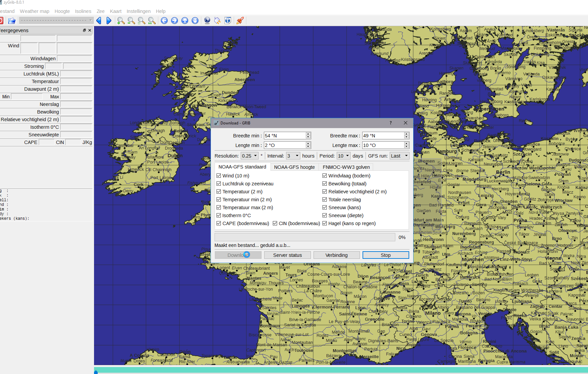Click the zoom in magnifier icon
Screen dimensions: 588x374
121,21
